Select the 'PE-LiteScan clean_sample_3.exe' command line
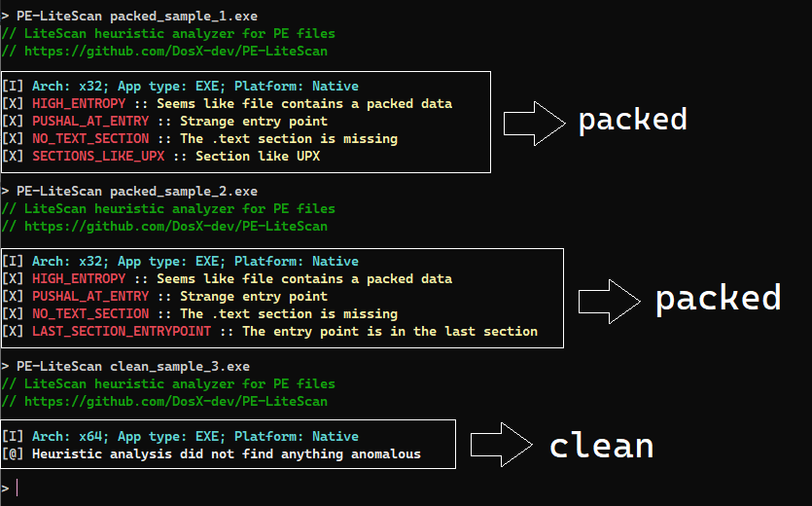Screen dimensions: 812x506 coord(133,367)
